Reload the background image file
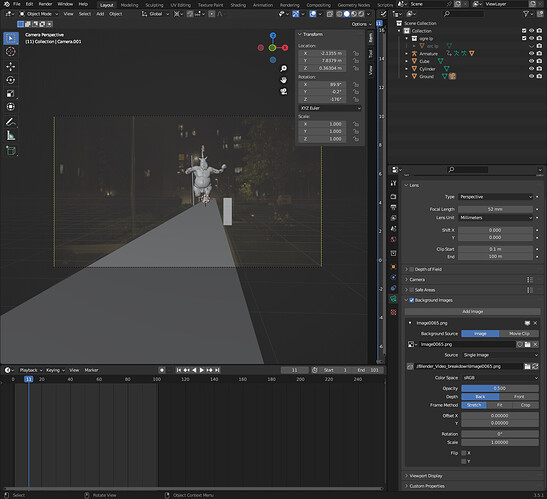 tap(535, 366)
